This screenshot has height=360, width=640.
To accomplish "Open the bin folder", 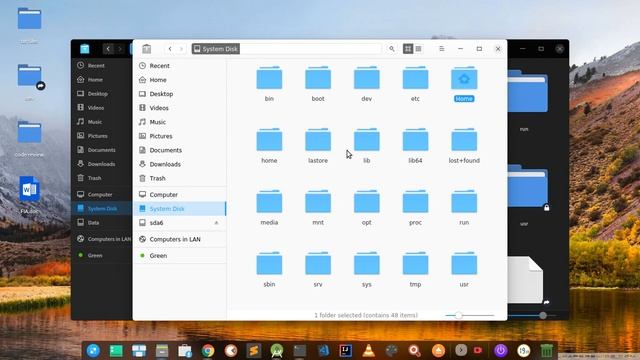I will pos(269,78).
